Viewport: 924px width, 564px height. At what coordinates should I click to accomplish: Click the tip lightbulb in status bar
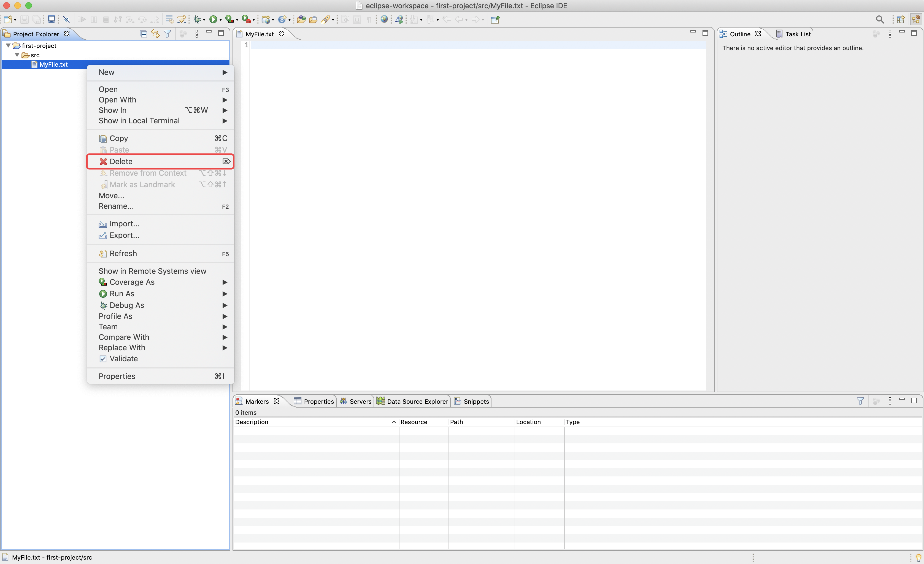(x=918, y=557)
